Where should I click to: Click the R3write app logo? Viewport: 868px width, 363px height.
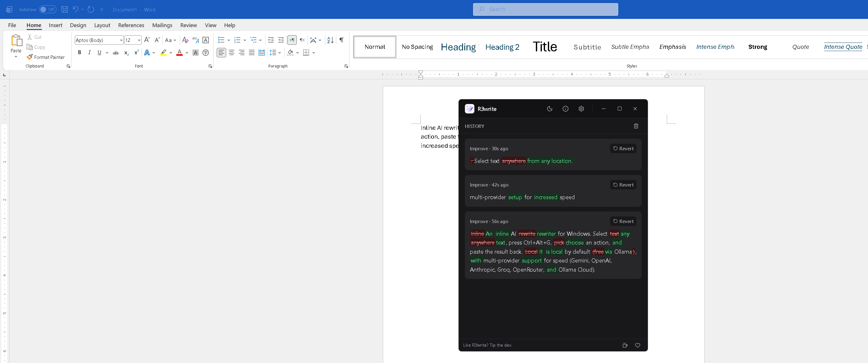coord(469,109)
